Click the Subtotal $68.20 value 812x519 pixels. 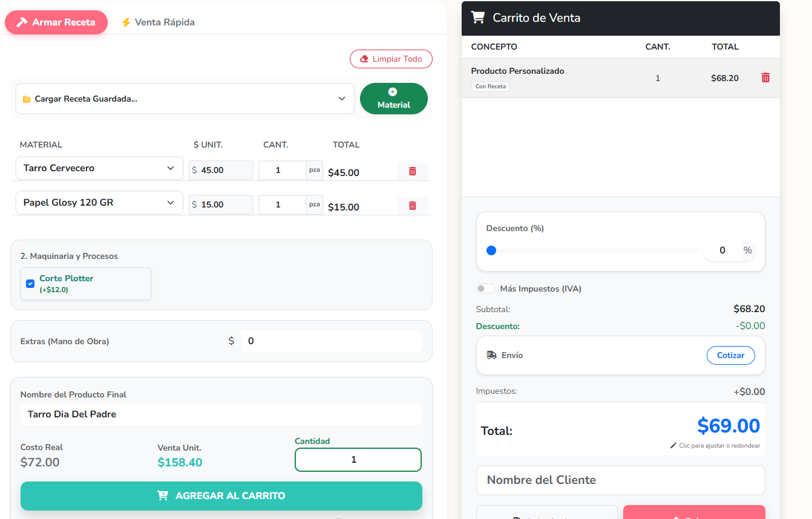click(x=749, y=309)
